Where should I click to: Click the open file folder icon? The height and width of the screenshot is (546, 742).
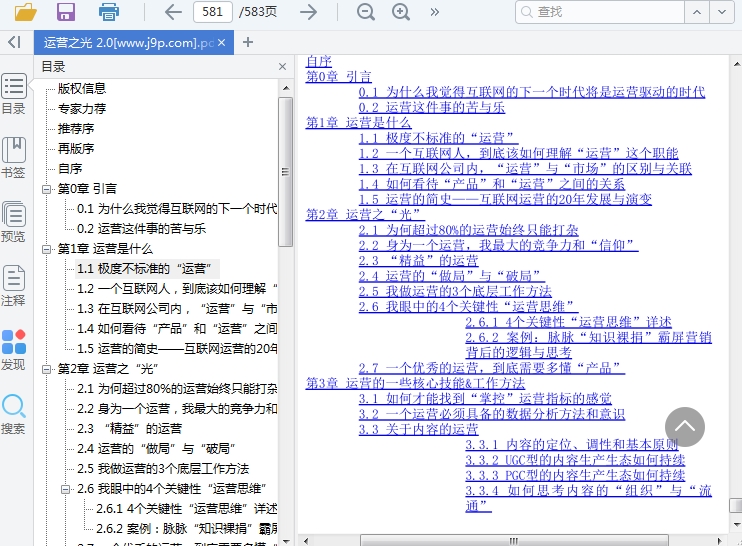[x=25, y=12]
